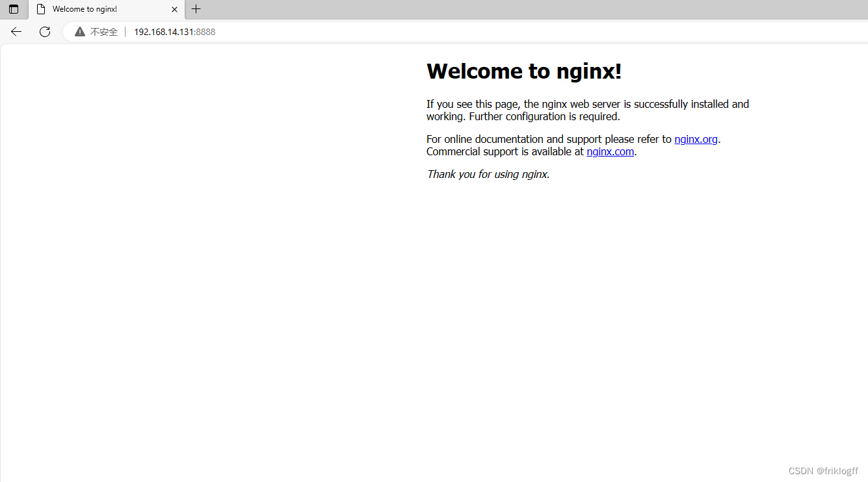Image resolution: width=868 pixels, height=482 pixels.
Task: Click the 'Further configuration is required' sentence
Action: (544, 117)
